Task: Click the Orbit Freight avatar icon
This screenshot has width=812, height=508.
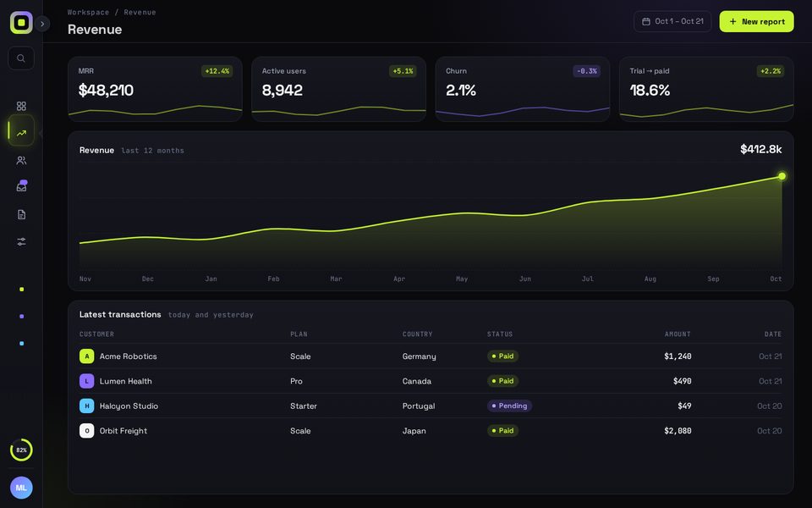Action: [x=86, y=431]
